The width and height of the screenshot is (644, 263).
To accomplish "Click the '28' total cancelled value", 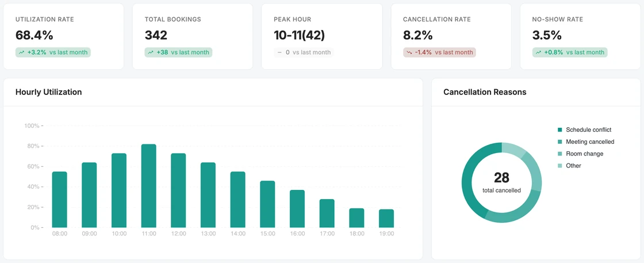I will point(501,178).
